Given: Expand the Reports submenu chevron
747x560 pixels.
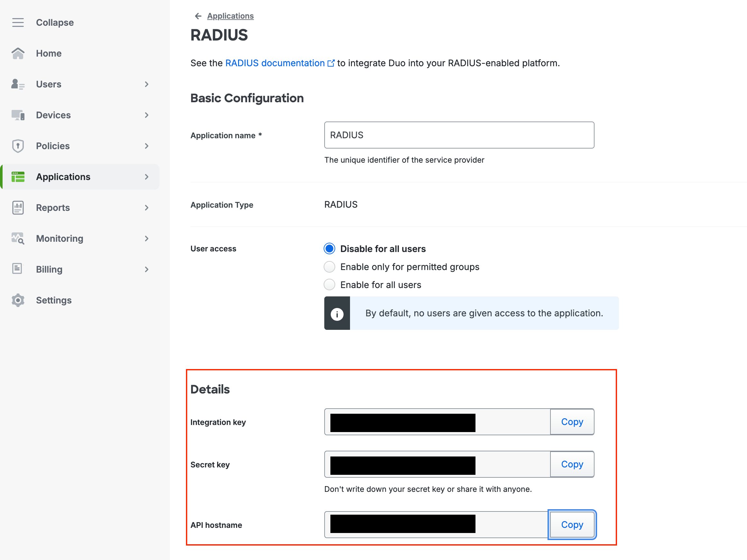Looking at the screenshot, I should click(x=147, y=208).
